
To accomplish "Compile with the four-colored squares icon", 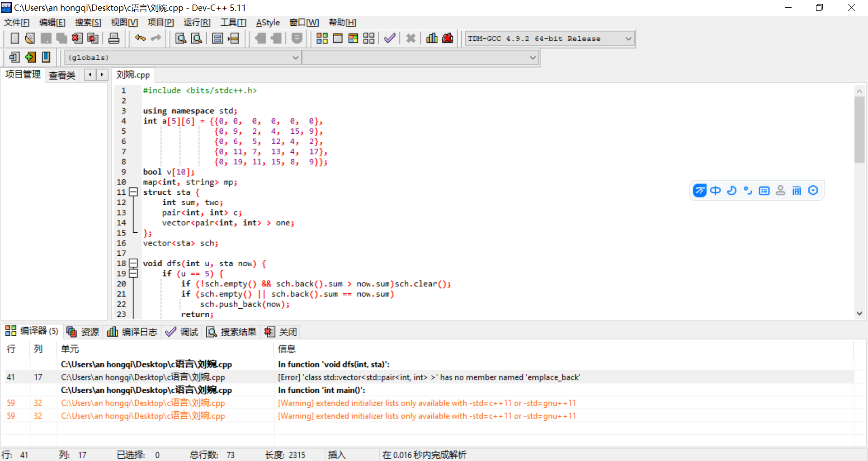I will pyautogui.click(x=322, y=38).
